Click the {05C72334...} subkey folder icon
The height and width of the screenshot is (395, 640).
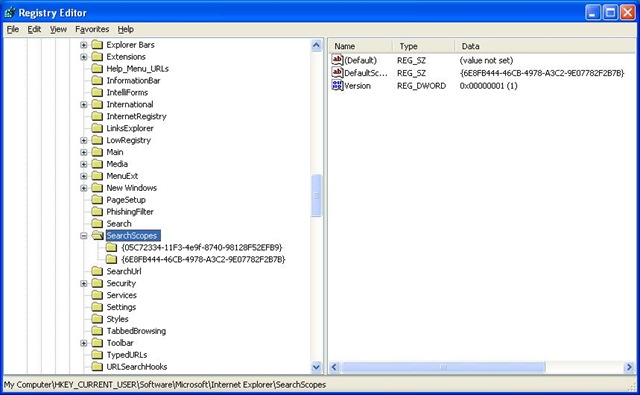click(x=111, y=247)
